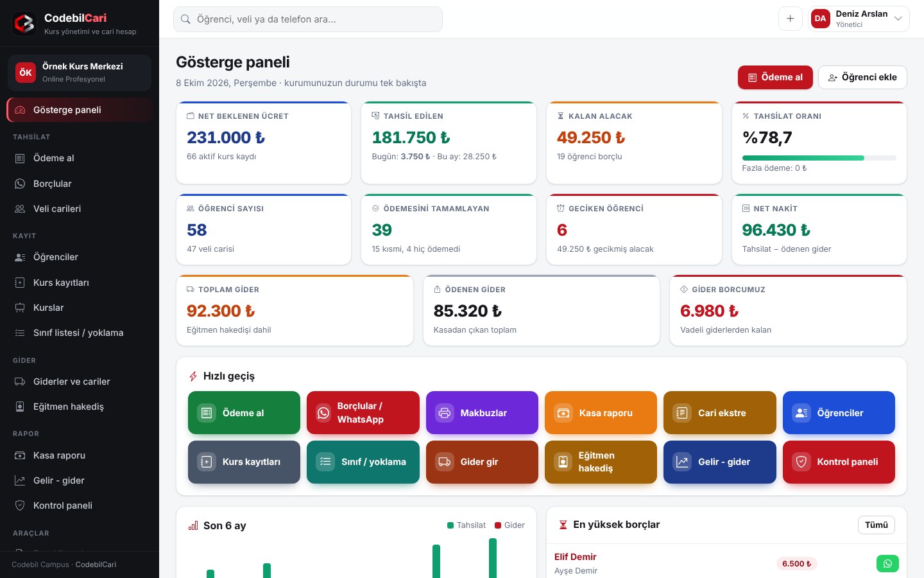Click the ÖK institution avatar in the sidebar
The image size is (924, 578).
click(26, 73)
